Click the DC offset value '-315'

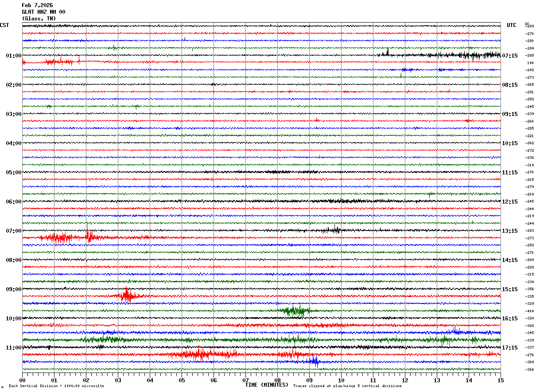[x=530, y=274]
